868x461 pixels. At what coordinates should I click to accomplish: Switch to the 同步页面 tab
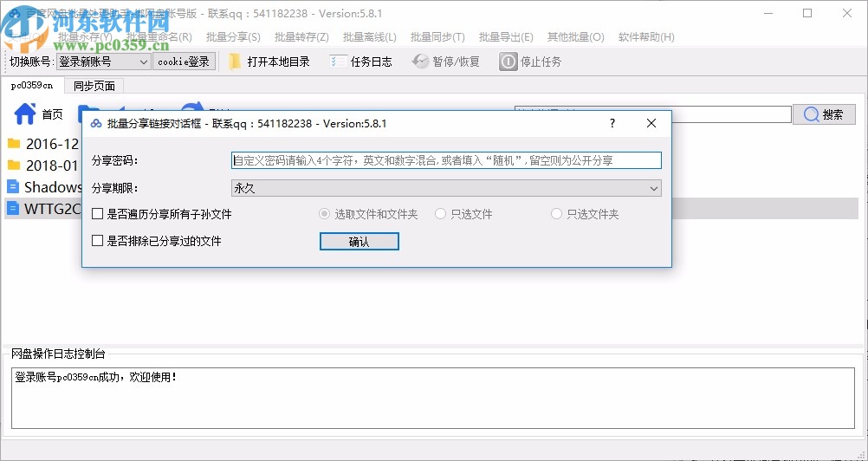point(94,86)
